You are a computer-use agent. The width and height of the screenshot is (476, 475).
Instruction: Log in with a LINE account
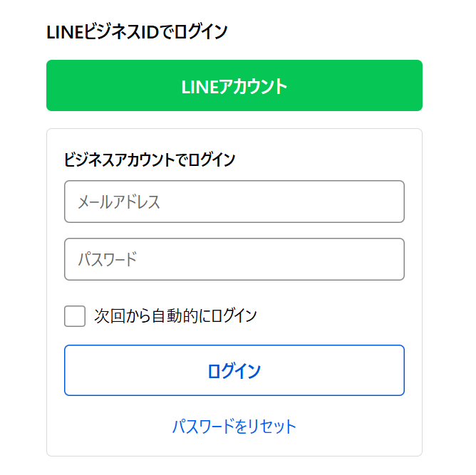point(234,86)
